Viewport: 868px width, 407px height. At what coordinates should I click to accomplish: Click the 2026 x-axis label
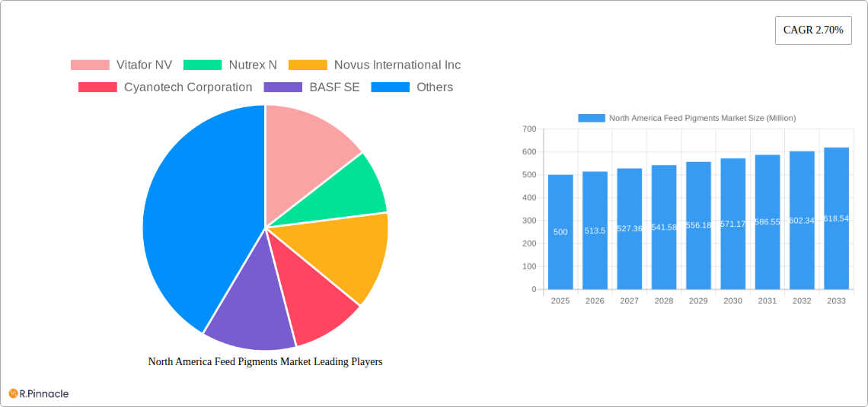pyautogui.click(x=595, y=300)
